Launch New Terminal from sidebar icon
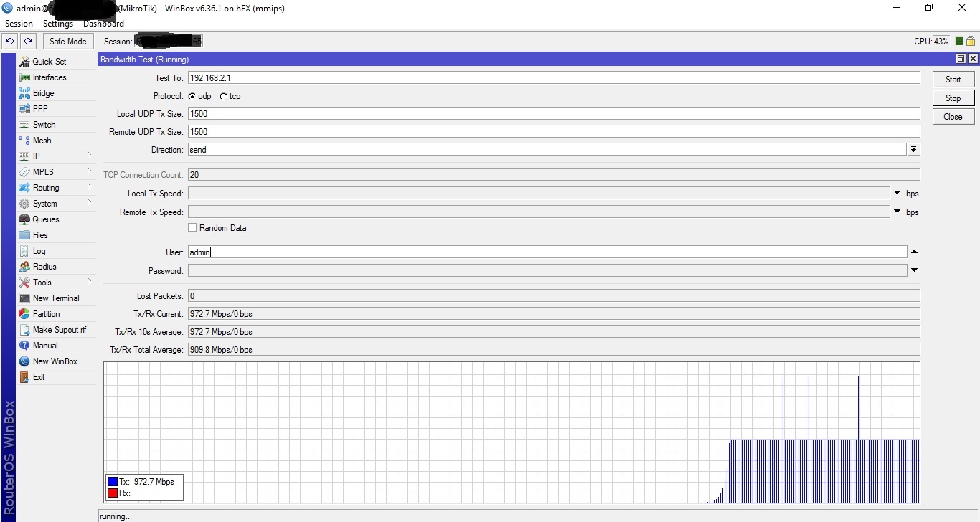Image resolution: width=980 pixels, height=522 pixels. [x=24, y=298]
